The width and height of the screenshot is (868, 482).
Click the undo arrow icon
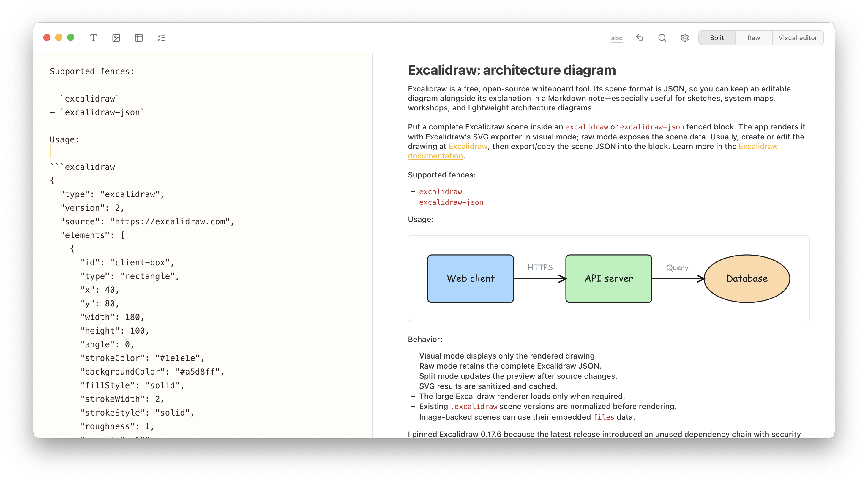(x=640, y=38)
